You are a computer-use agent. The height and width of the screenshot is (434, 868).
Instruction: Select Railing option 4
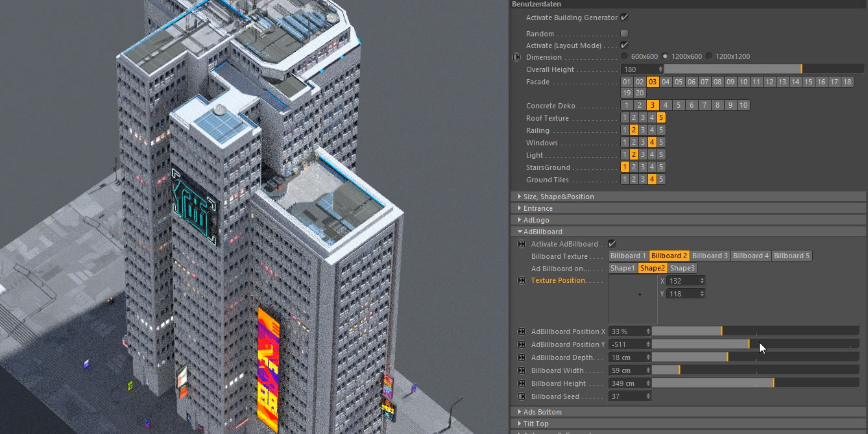652,130
